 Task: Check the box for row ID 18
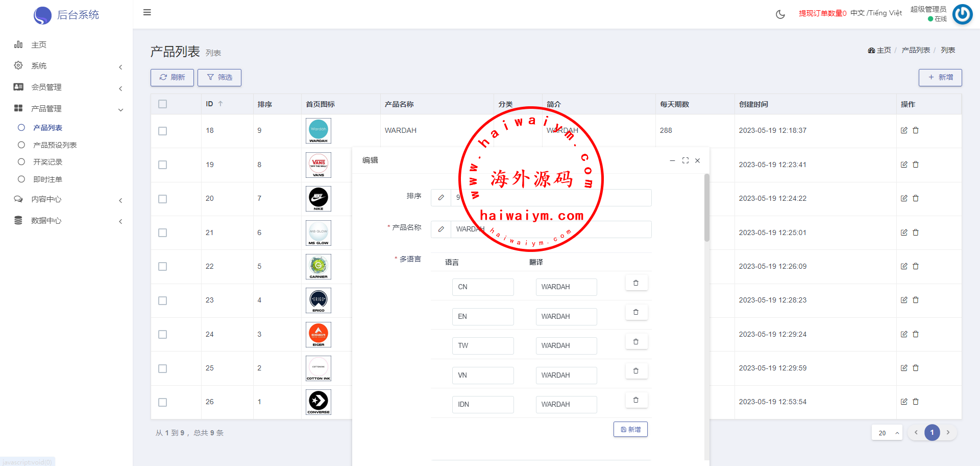(163, 131)
